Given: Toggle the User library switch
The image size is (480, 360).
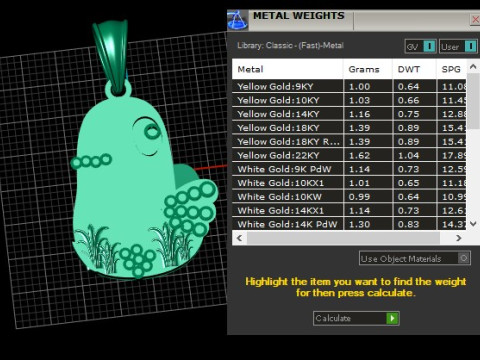Looking at the screenshot, I should [x=458, y=47].
